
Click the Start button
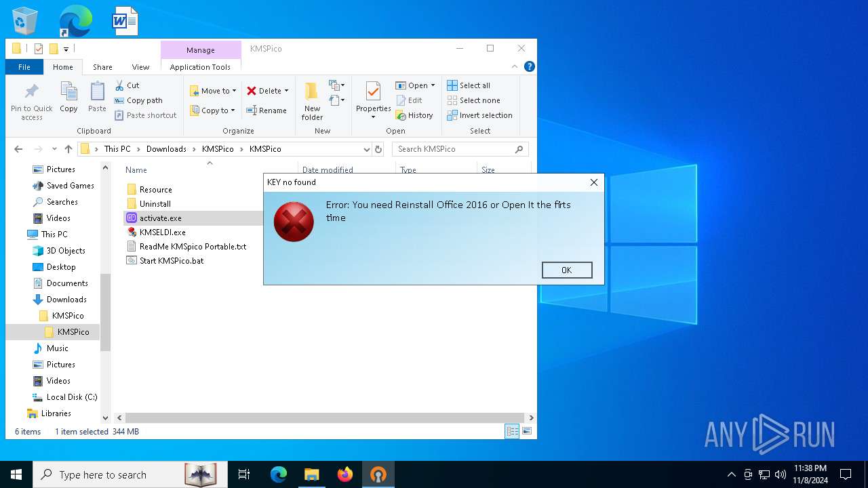coord(16,474)
